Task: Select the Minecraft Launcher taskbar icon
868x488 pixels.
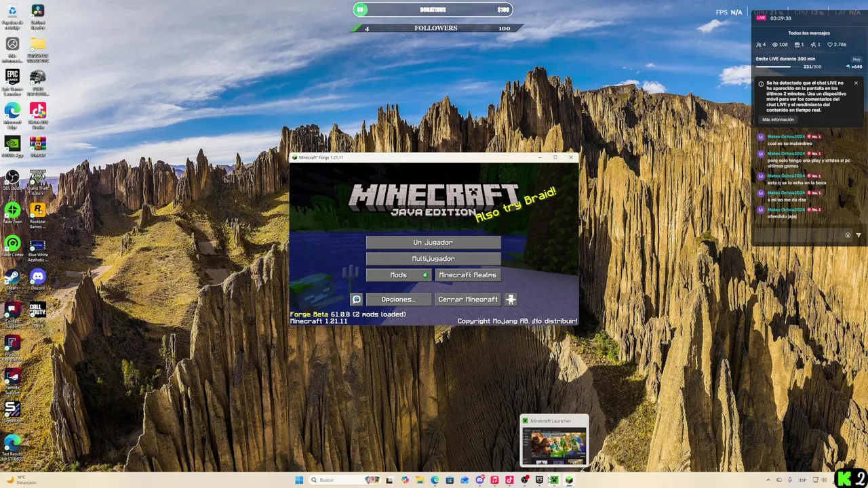Action: coord(554,480)
